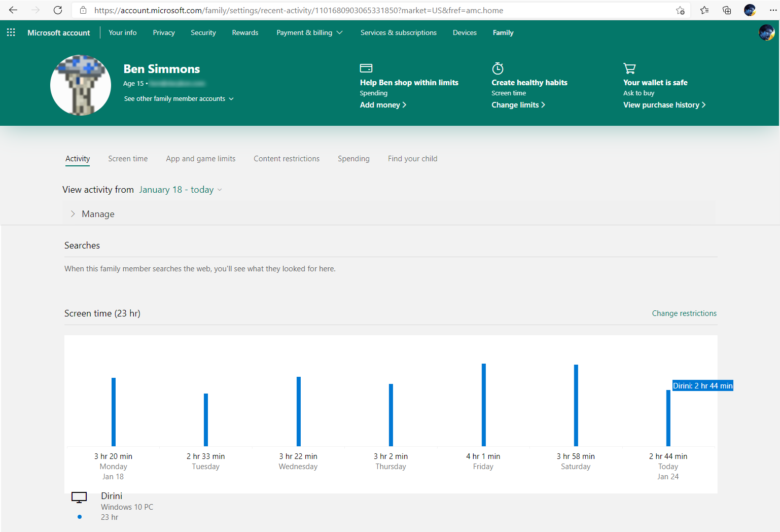Open the browser favorites star icon
The height and width of the screenshot is (532, 780).
pos(704,10)
